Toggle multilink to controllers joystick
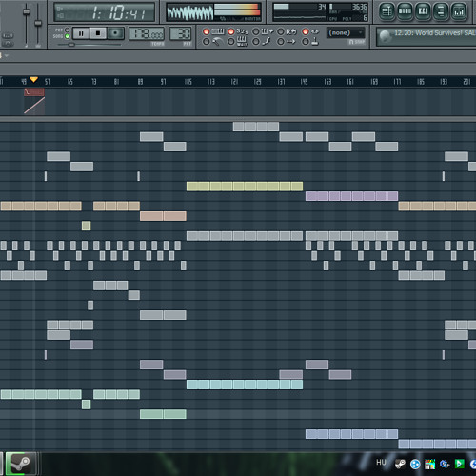The image size is (476, 476). pos(310,42)
